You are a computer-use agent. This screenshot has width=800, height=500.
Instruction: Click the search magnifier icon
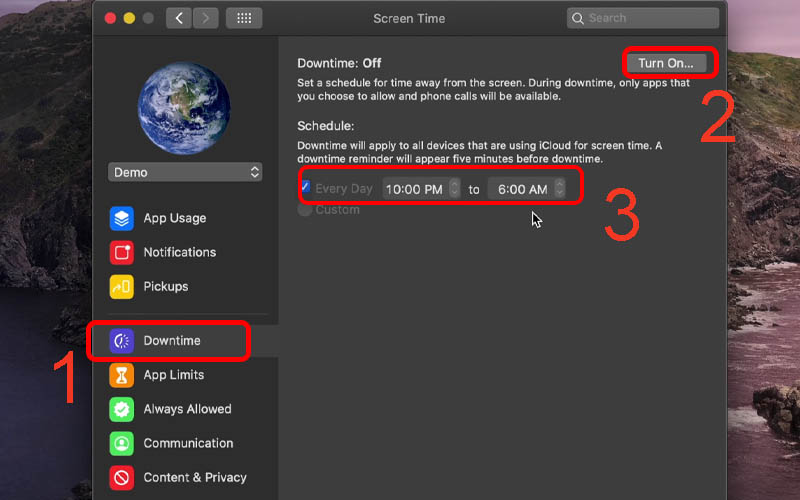coord(578,18)
